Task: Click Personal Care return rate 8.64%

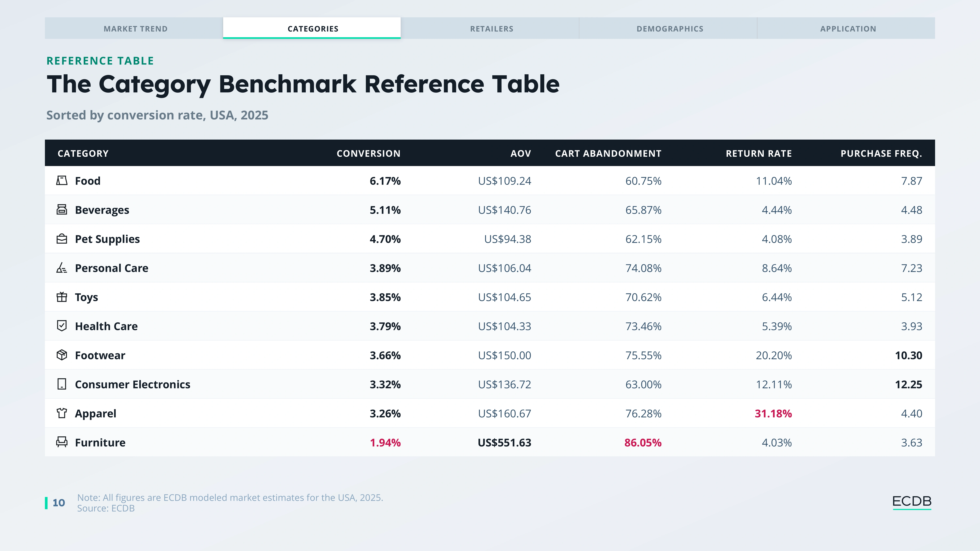Action: pos(776,268)
